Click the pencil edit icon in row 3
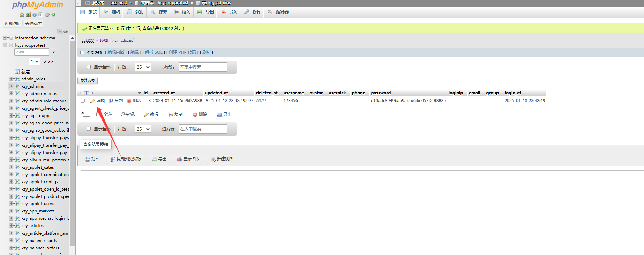Screen dimensions: 644x255 pyautogui.click(x=93, y=101)
